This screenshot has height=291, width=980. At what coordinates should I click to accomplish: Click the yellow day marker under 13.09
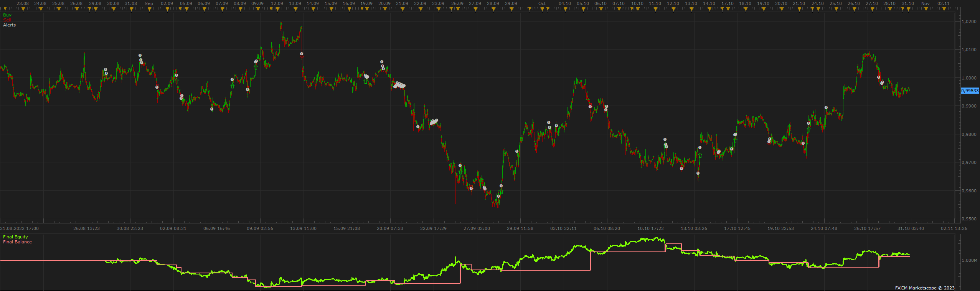[x=295, y=10]
